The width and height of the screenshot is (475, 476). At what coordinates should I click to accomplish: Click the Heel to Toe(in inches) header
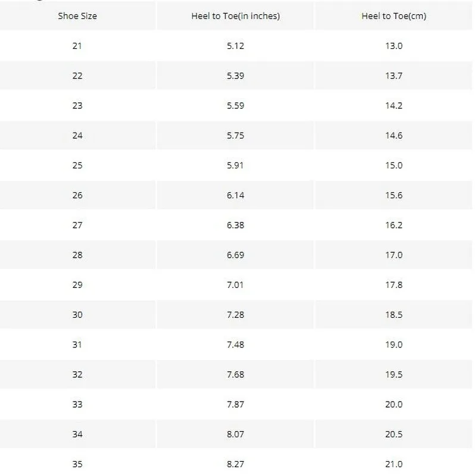click(x=235, y=16)
